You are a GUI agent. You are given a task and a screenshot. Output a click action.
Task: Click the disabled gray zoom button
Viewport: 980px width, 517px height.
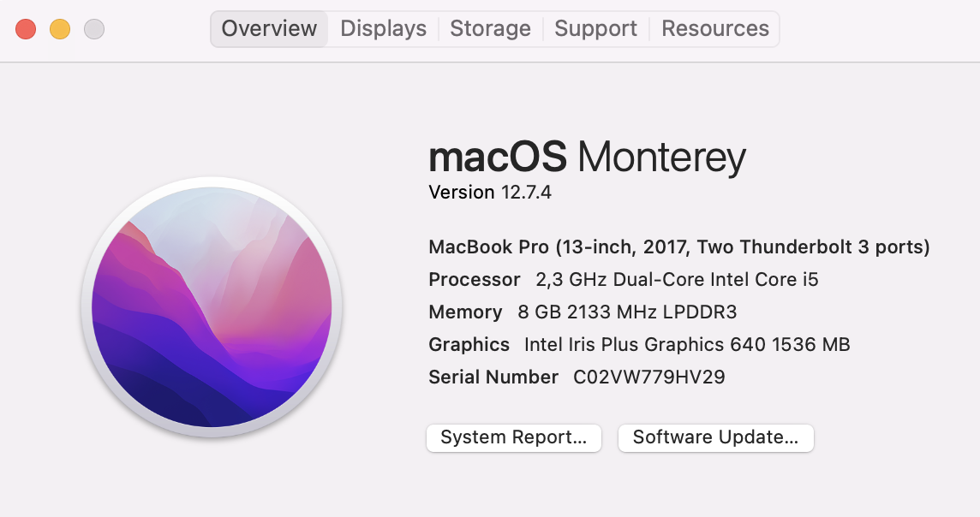(x=94, y=29)
